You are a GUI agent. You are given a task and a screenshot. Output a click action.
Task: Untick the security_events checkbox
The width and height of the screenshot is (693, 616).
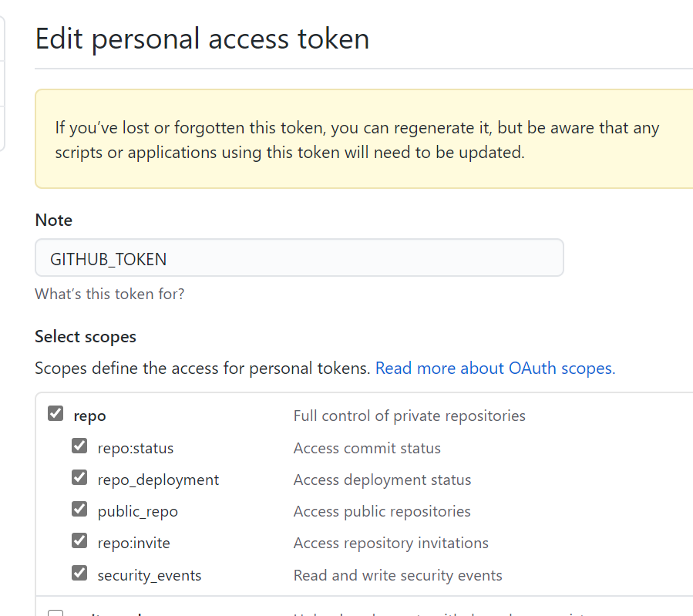click(x=79, y=574)
